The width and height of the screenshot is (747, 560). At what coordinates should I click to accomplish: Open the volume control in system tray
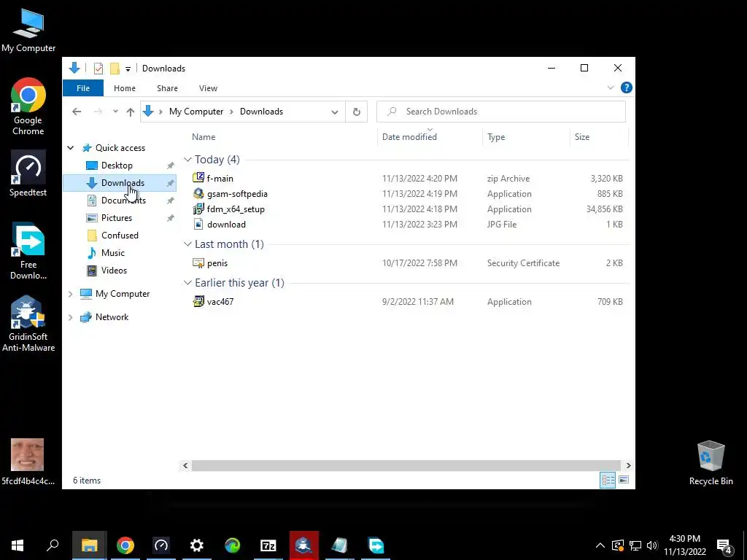click(x=652, y=545)
